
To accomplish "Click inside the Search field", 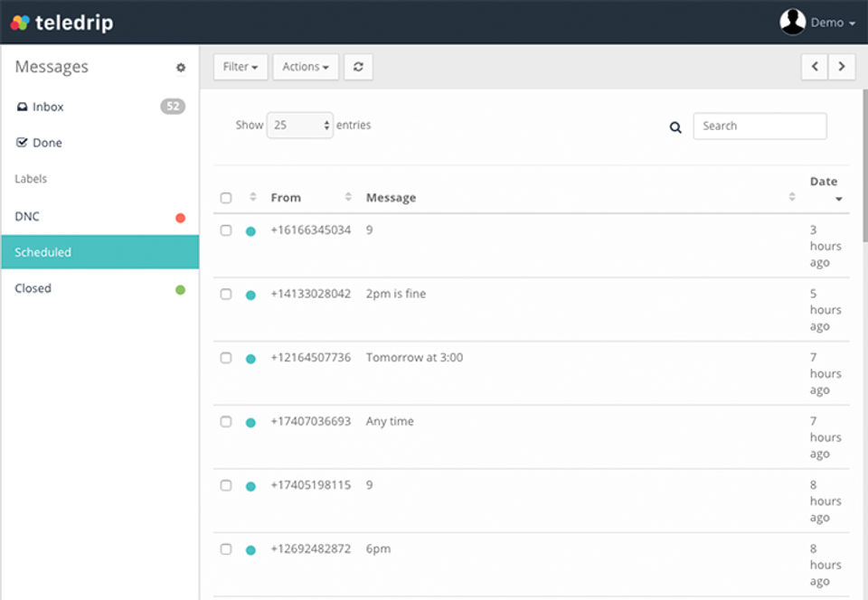I will pos(759,126).
